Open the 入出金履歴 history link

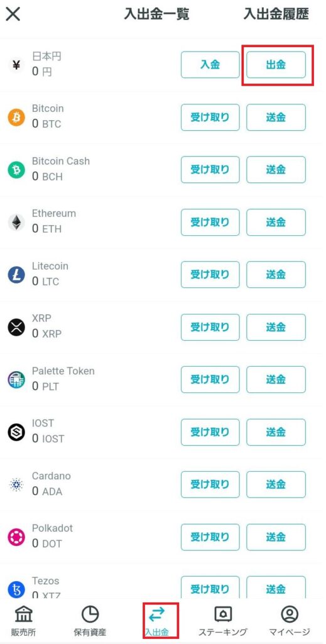(276, 14)
